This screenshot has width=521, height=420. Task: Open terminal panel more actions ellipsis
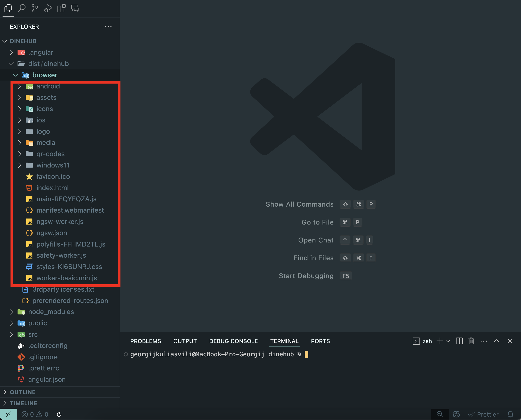(483, 341)
